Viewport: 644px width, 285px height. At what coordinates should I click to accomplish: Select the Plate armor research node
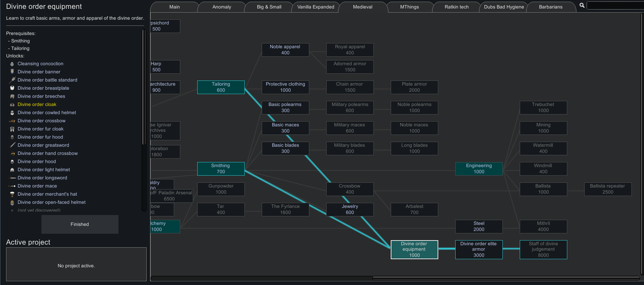coord(415,87)
